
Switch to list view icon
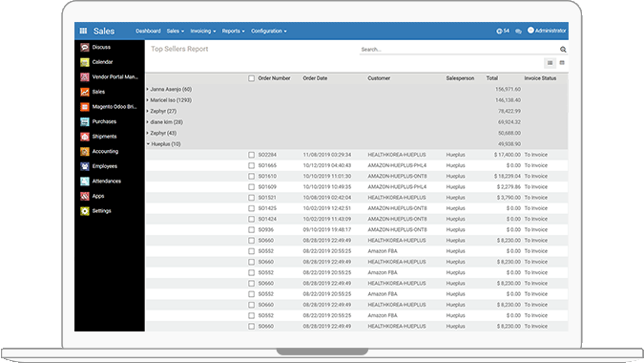coord(550,63)
